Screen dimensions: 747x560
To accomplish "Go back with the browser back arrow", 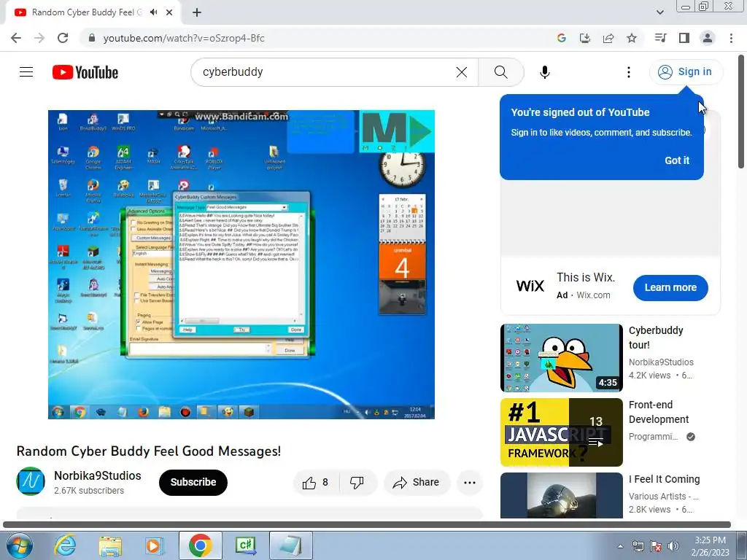I will pyautogui.click(x=16, y=38).
